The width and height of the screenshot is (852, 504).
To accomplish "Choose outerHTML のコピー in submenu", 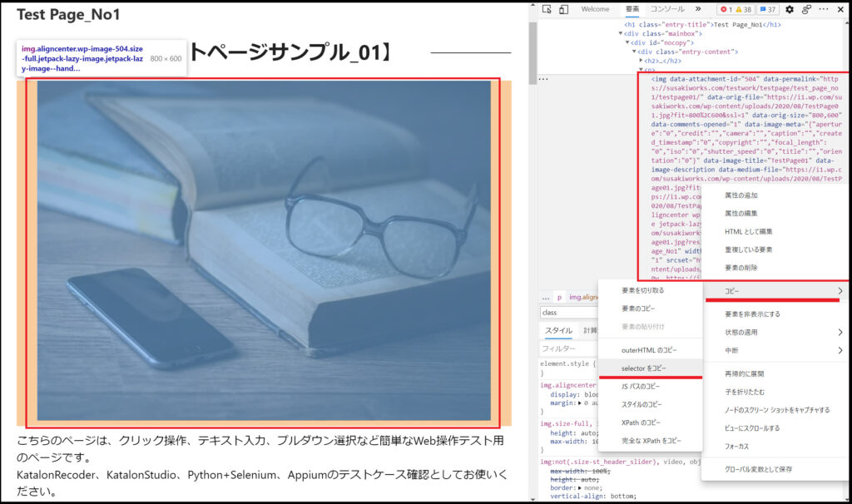I will [649, 350].
